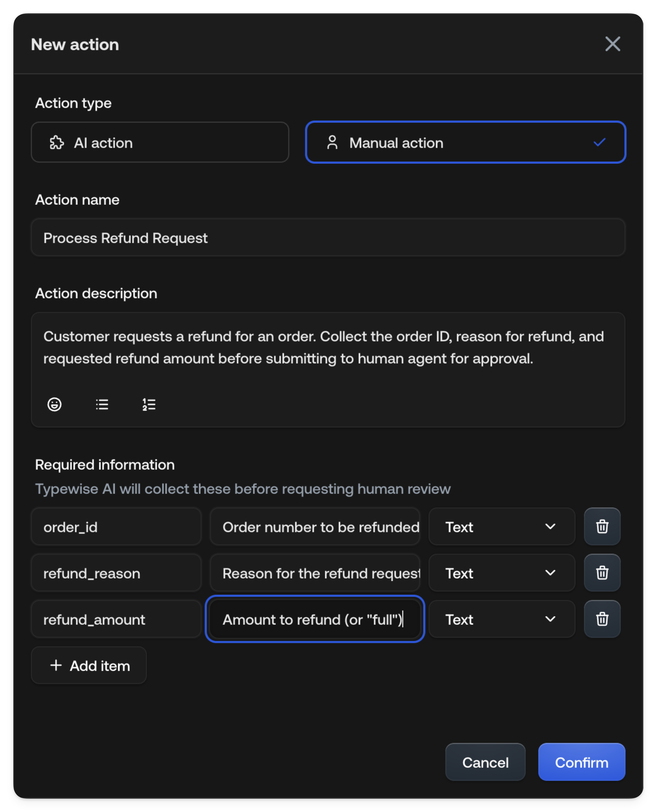Select the AI action puzzle icon
Image resolution: width=657 pixels, height=812 pixels.
(57, 143)
